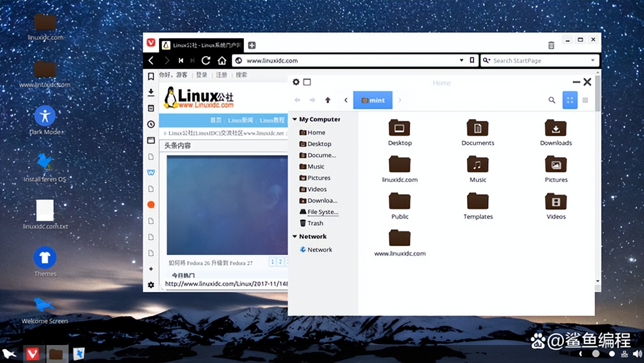Collapse the My Computer section
The image size is (644, 363).
click(x=295, y=119)
